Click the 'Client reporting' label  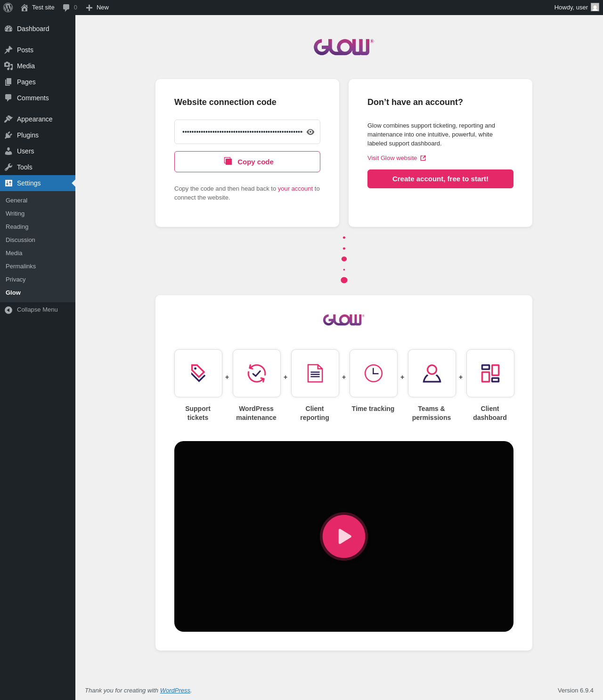pyautogui.click(x=315, y=413)
